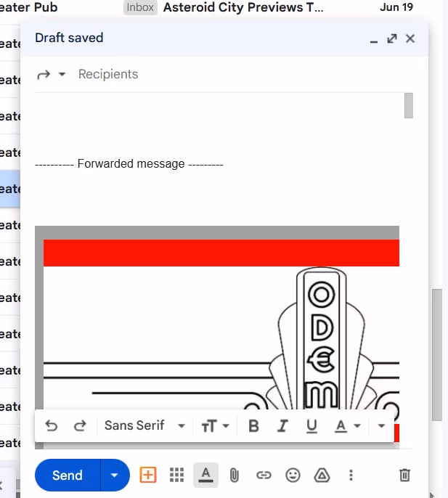The width and height of the screenshot is (448, 498).
Task: Open the reply type dropdown arrow
Action: click(62, 74)
